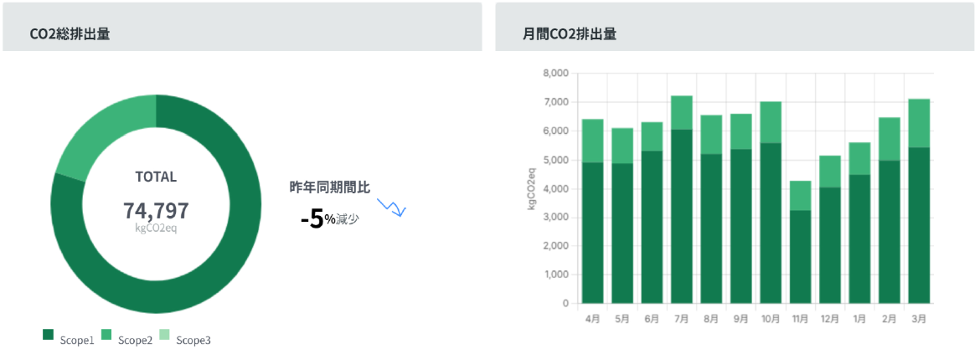Screen dimensions: 980x349
Task: Click the 1月 bar in the monthly chart
Action: coord(860,223)
